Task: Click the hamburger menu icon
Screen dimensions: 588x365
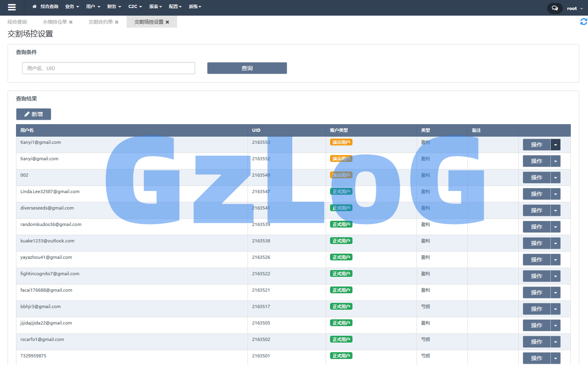Action: [x=12, y=7]
